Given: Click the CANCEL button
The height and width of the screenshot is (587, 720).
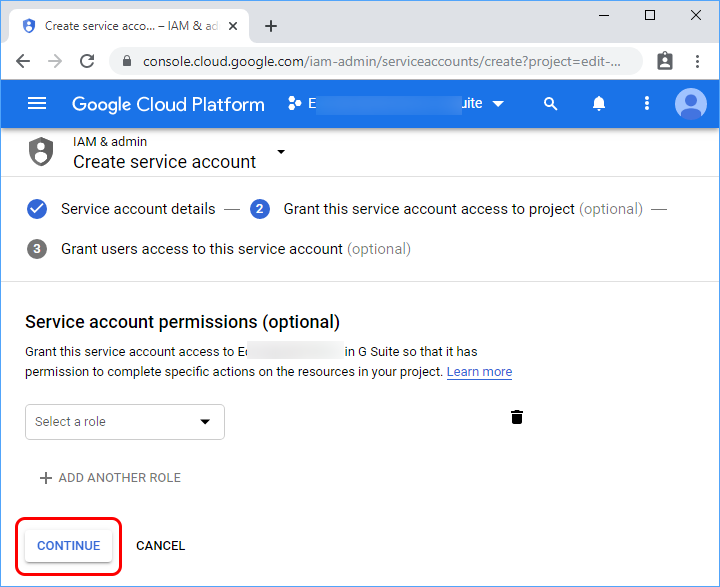Looking at the screenshot, I should pyautogui.click(x=161, y=546).
